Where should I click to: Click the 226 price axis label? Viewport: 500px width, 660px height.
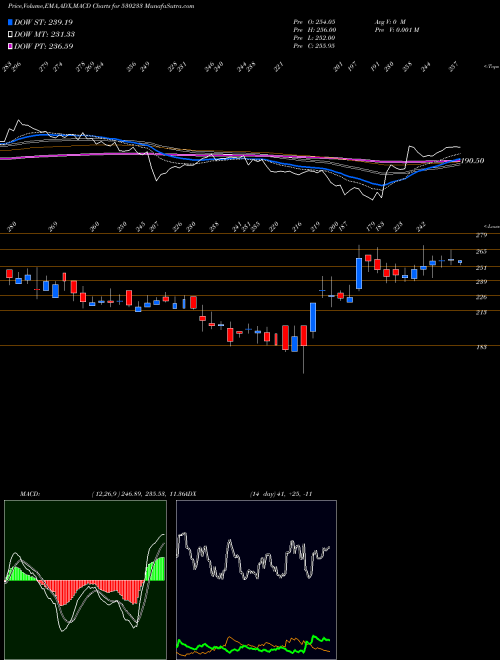(x=481, y=297)
